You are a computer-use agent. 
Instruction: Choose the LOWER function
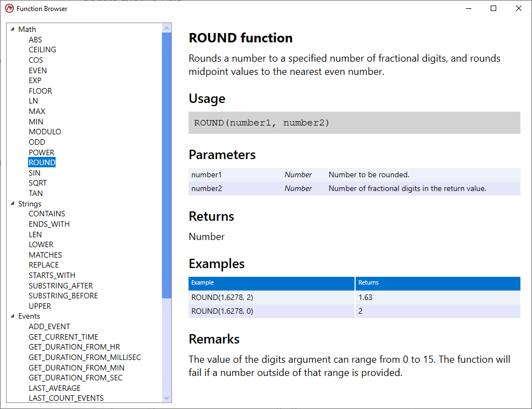41,244
